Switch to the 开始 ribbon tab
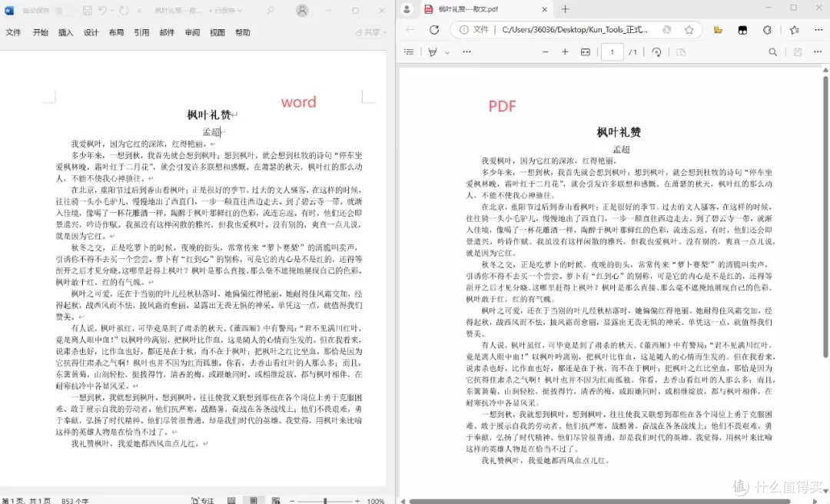 (x=40, y=32)
